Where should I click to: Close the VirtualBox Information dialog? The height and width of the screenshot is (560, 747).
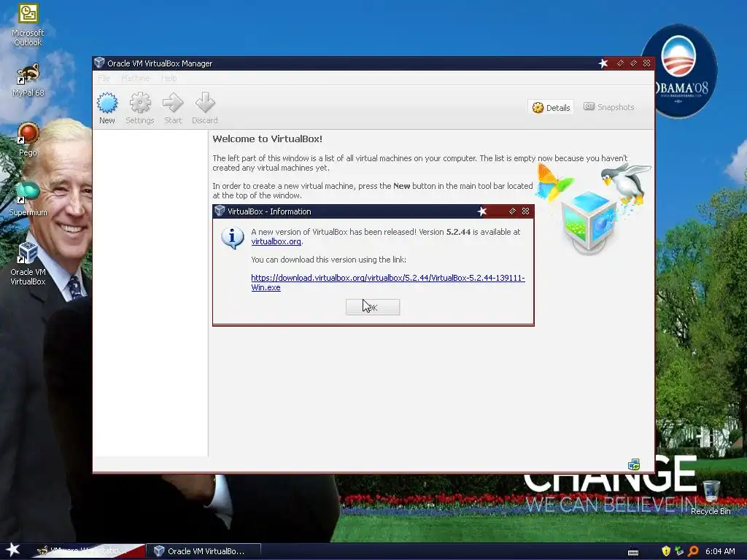point(525,211)
